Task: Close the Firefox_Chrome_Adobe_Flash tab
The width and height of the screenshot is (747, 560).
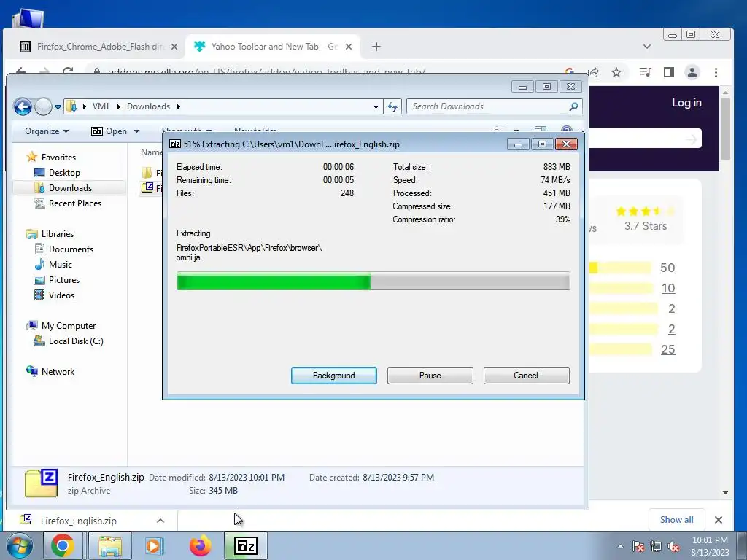Action: coord(174,47)
